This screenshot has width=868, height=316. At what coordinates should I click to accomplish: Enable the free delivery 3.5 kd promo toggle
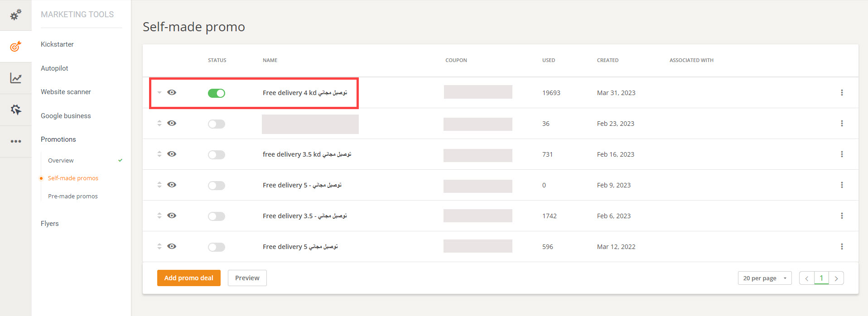[217, 155]
